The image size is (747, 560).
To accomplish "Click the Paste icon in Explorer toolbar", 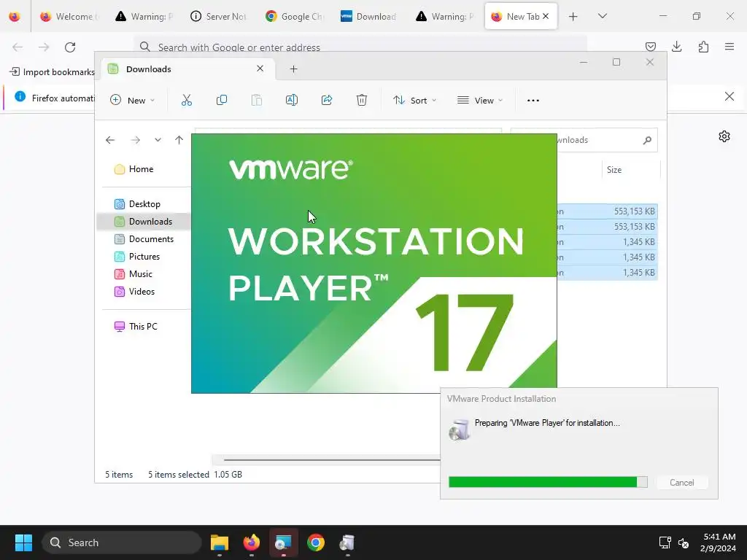I will click(x=256, y=100).
